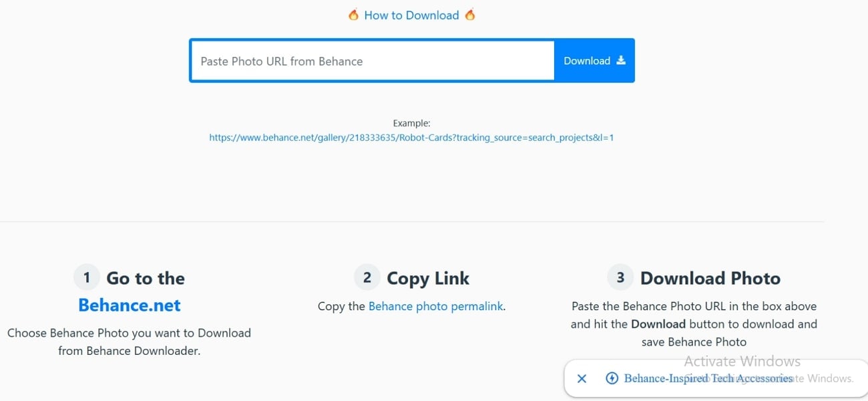Click the How to Download heading

(411, 15)
